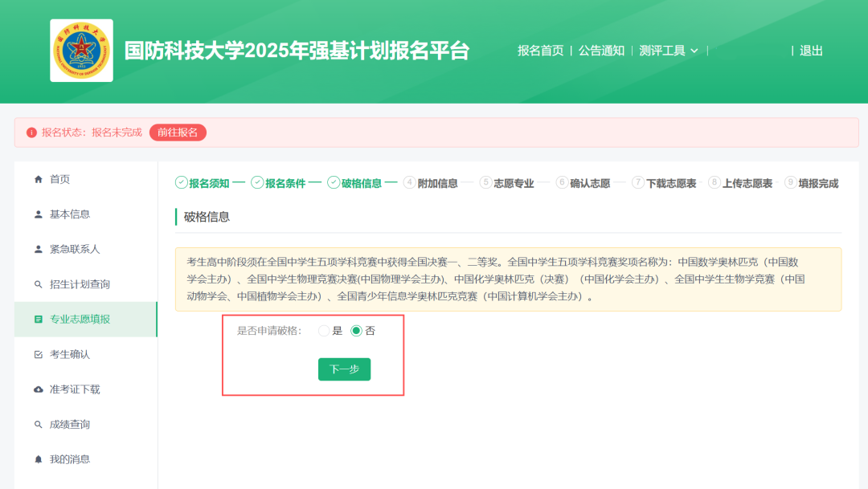Click the university emblem logo
The height and width of the screenshot is (489, 868).
(81, 51)
